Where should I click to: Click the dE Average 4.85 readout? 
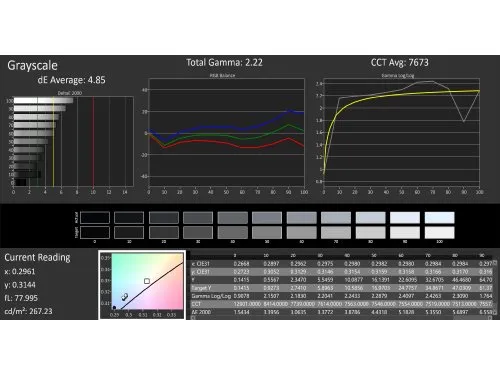tap(71, 80)
